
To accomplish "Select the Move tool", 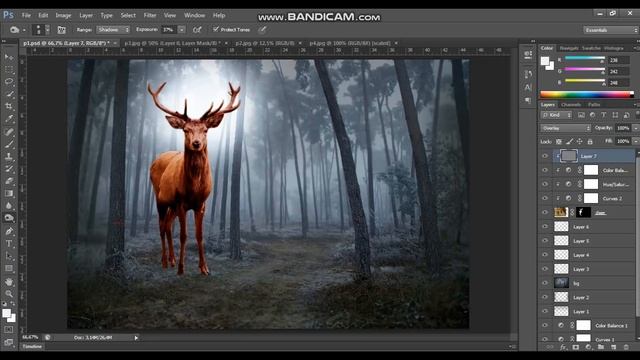I will coord(9,57).
